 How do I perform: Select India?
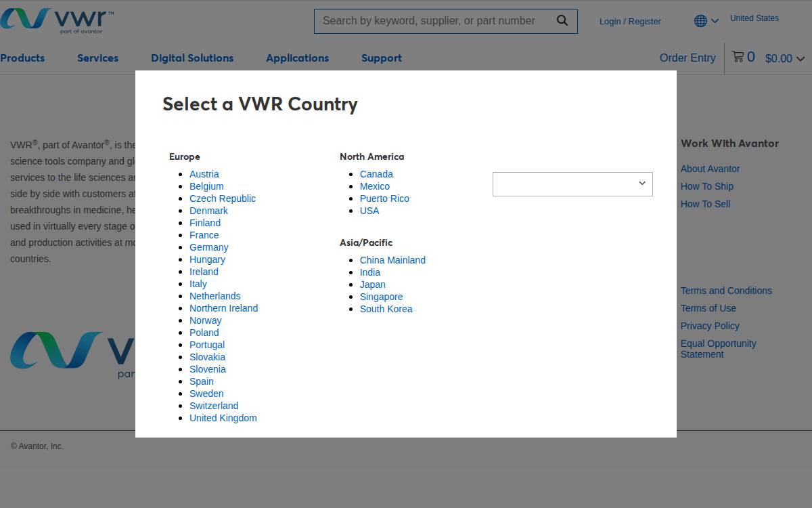tap(370, 272)
